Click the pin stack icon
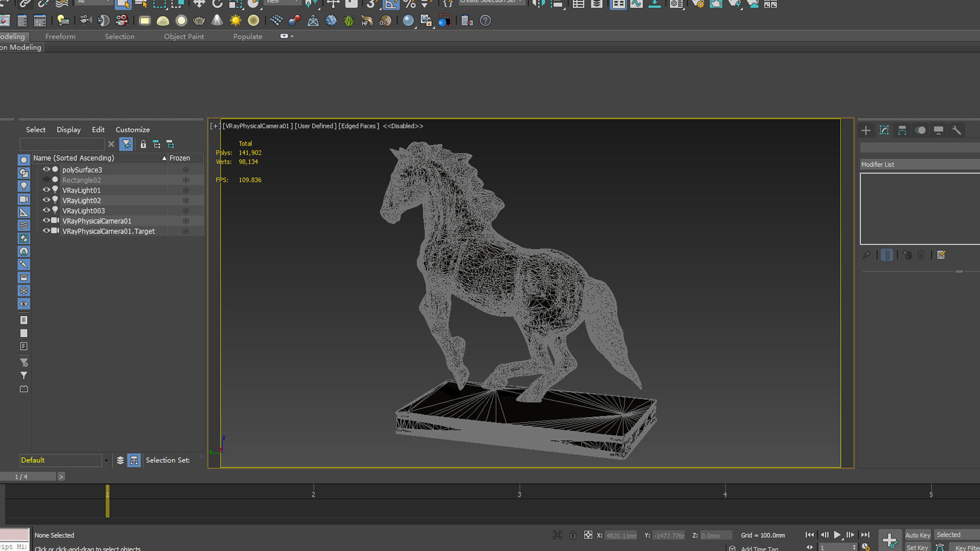 [866, 255]
